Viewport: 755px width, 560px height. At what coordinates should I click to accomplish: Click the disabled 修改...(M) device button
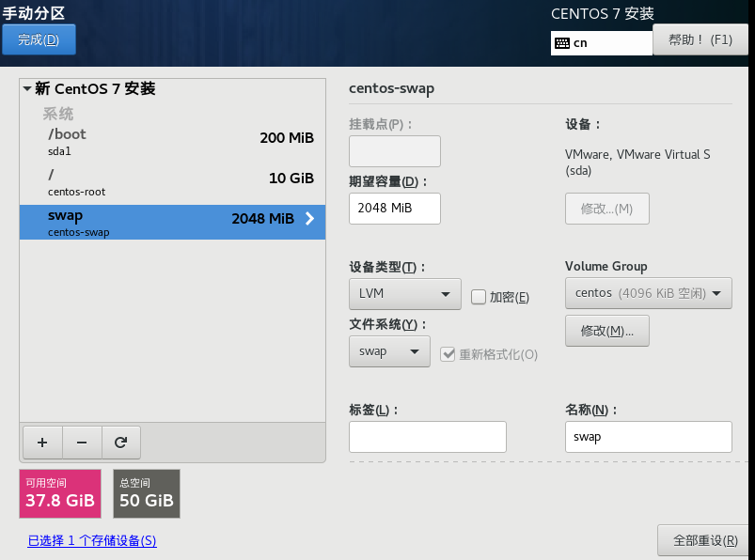pyautogui.click(x=606, y=209)
